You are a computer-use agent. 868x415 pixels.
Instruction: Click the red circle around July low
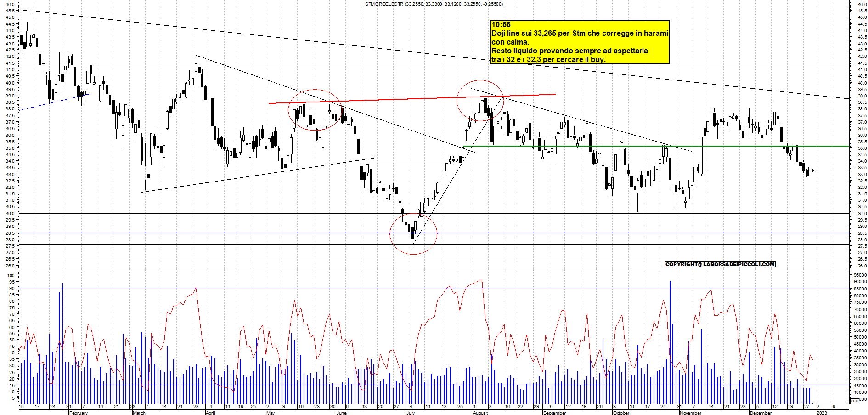pyautogui.click(x=413, y=233)
